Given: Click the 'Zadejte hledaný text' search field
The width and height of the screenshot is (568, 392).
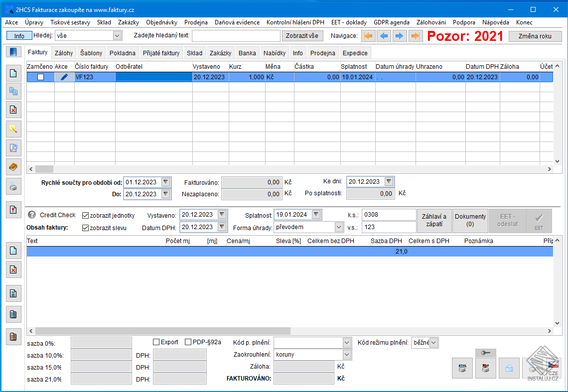Looking at the screenshot, I should tap(236, 36).
